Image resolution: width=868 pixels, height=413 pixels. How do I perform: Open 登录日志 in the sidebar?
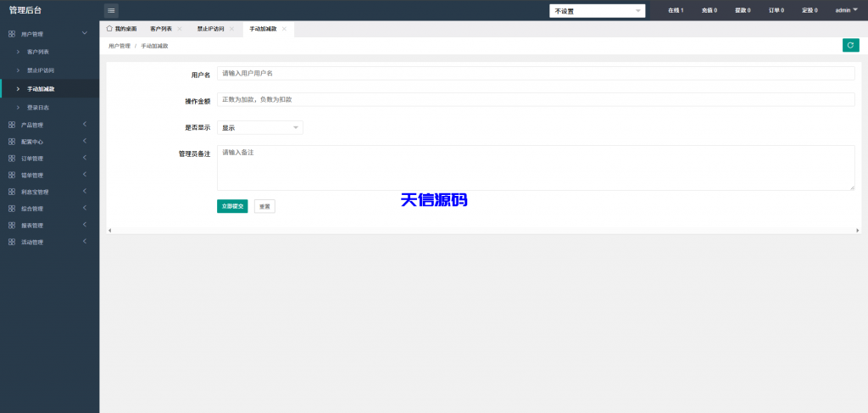click(x=38, y=108)
